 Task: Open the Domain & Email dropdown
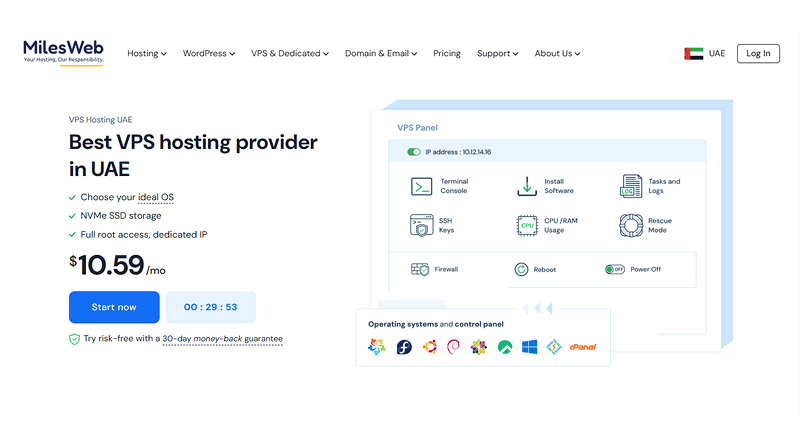[x=381, y=54]
